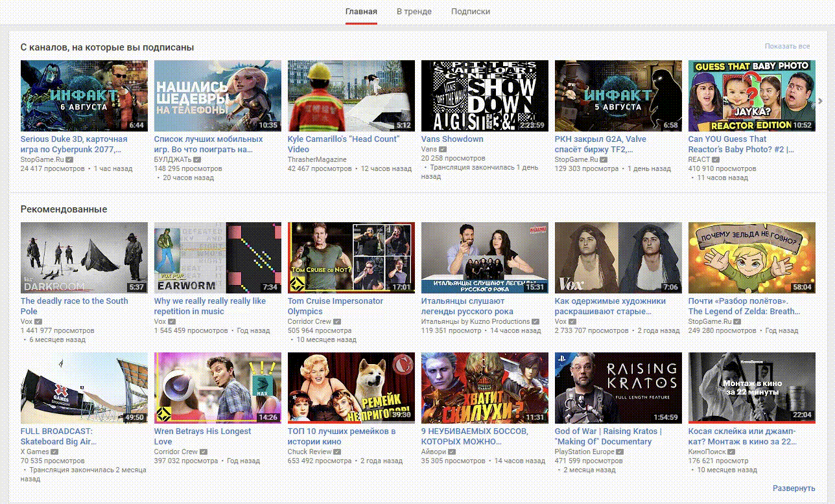Open PlayStation Europe channel link

585,452
